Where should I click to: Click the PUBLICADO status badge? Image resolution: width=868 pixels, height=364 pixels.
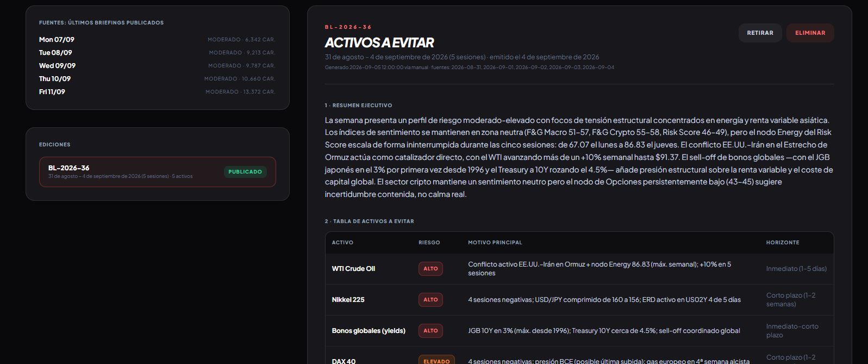(245, 172)
